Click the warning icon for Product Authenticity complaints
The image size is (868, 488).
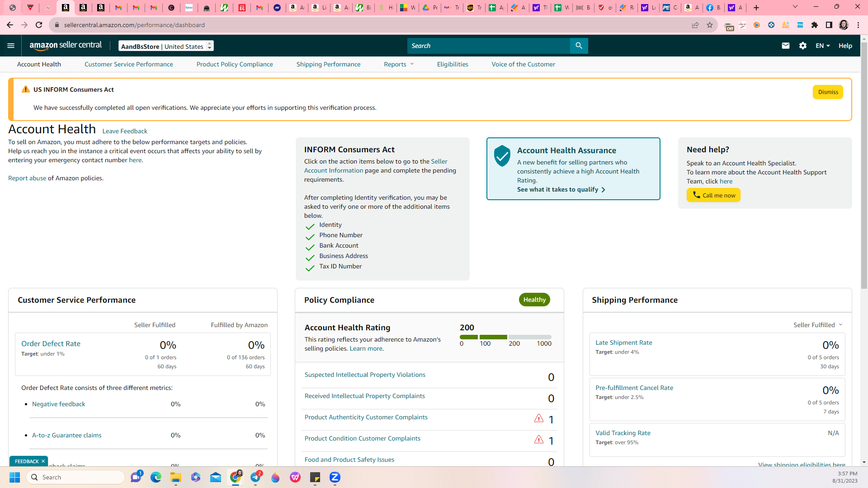tap(538, 418)
